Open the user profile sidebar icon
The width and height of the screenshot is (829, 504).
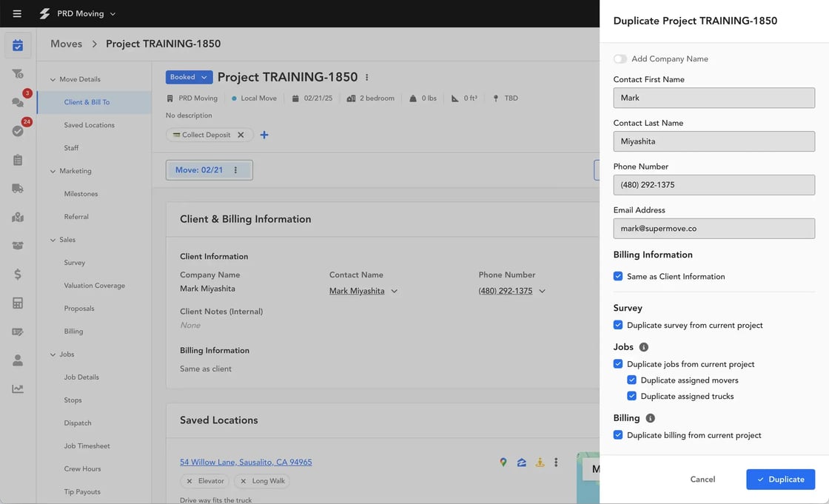coord(18,360)
